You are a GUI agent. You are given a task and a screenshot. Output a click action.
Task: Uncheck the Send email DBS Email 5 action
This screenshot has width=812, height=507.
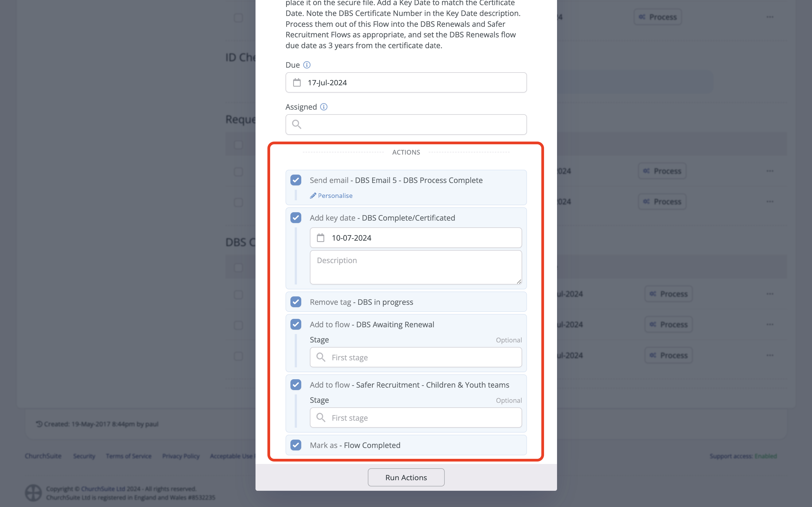coord(296,180)
